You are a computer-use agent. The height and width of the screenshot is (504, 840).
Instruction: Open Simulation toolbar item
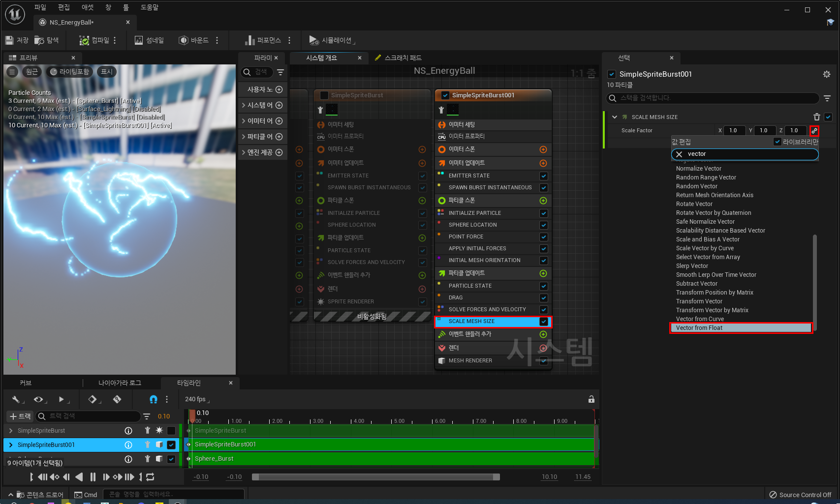click(331, 40)
